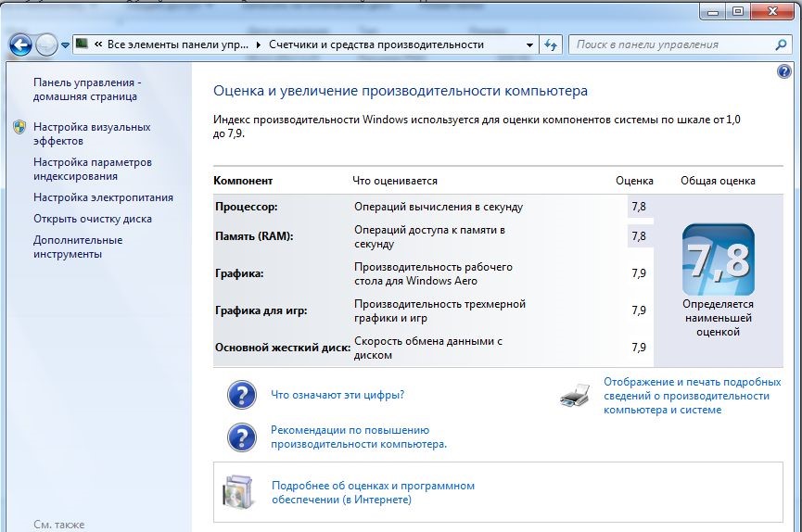Click the Back navigation arrow button

point(20,44)
